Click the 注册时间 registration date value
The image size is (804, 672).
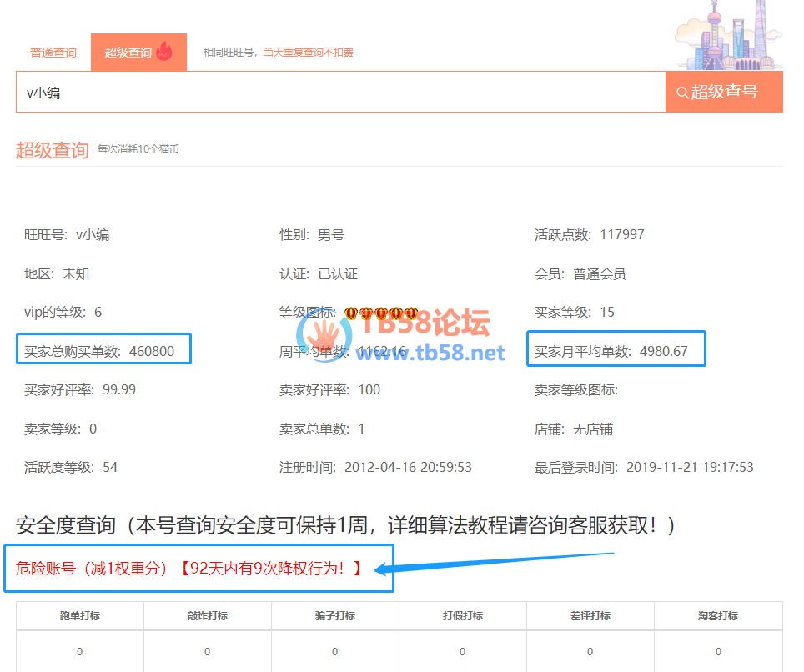click(408, 467)
